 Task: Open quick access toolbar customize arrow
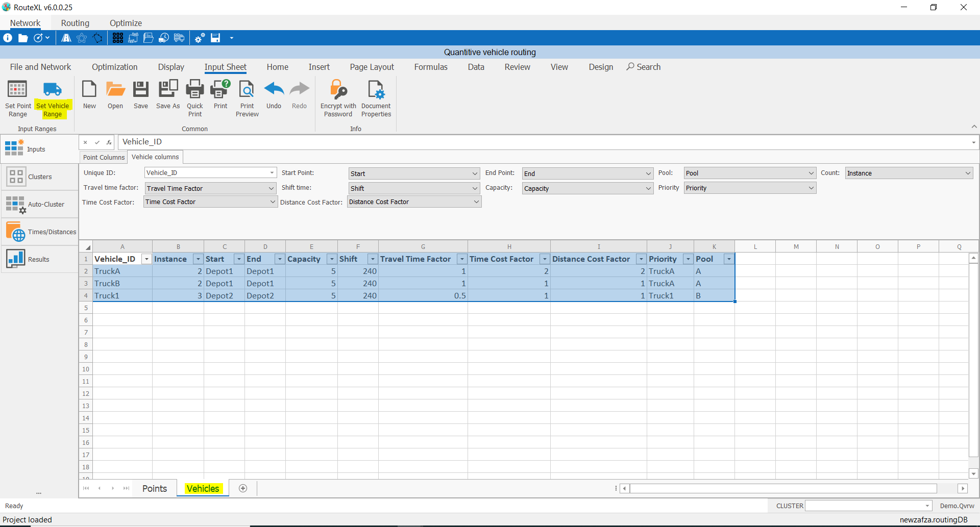point(232,38)
